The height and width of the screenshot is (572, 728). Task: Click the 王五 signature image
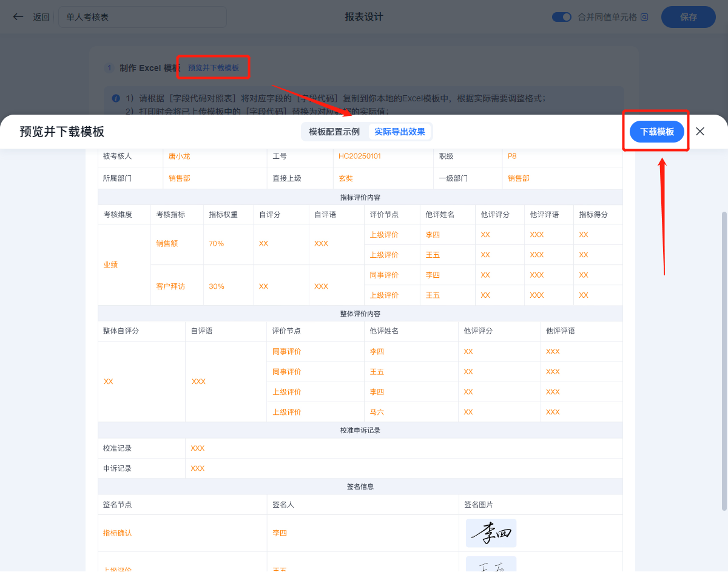coord(491,566)
